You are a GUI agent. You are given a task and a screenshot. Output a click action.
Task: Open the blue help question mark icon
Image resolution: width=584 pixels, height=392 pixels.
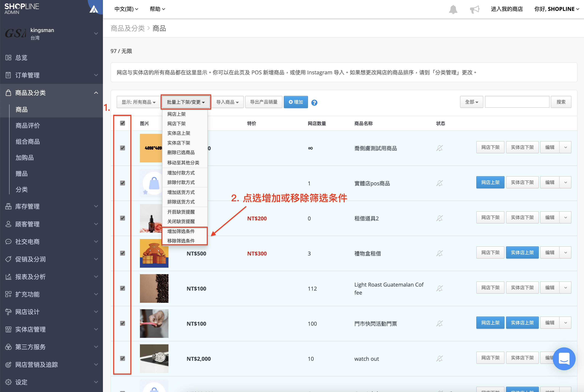point(314,103)
